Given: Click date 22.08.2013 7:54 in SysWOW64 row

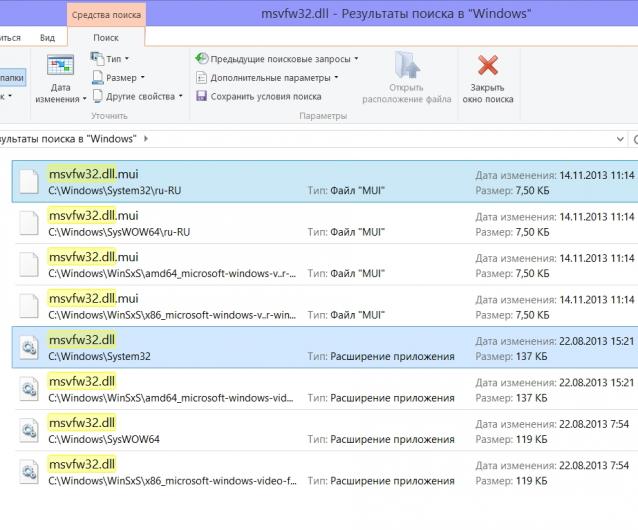Looking at the screenshot, I should [x=594, y=424].
